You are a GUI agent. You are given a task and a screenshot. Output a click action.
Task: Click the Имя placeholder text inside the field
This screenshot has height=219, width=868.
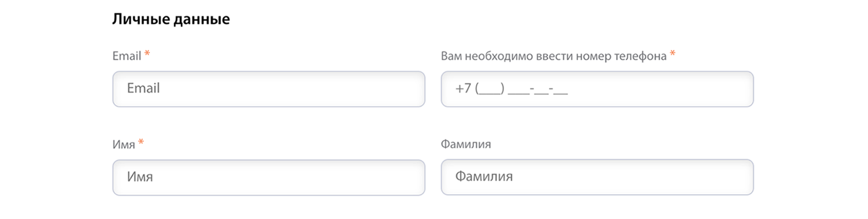tap(140, 177)
